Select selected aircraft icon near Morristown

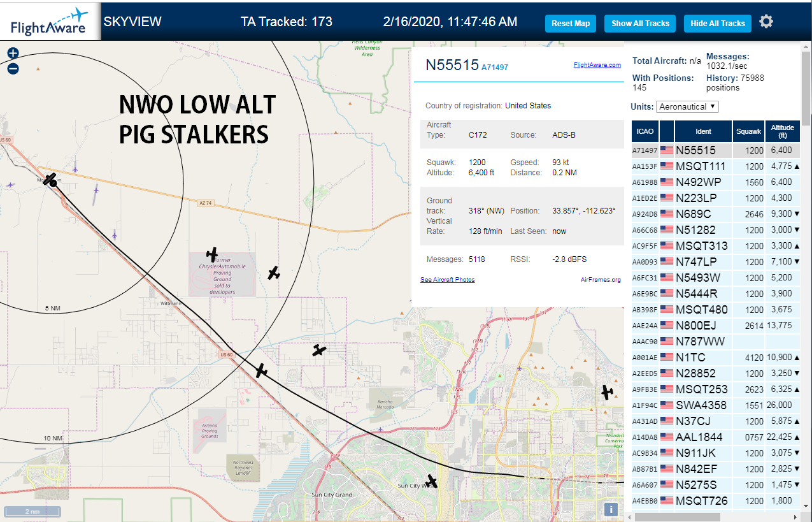[50, 180]
